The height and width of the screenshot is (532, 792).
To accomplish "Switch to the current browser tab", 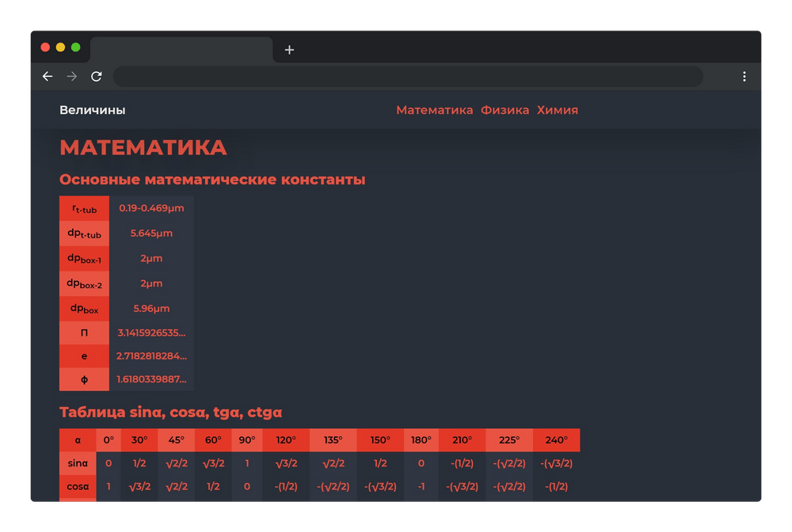I will pyautogui.click(x=182, y=50).
